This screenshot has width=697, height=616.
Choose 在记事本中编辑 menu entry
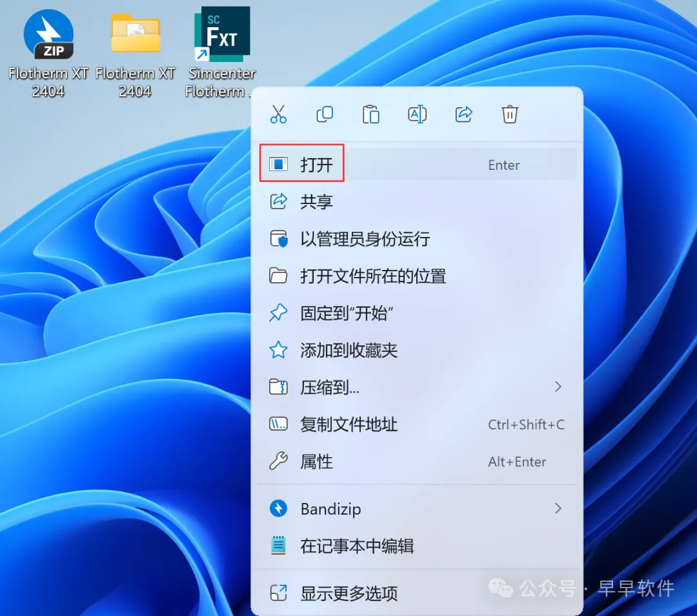417,546
